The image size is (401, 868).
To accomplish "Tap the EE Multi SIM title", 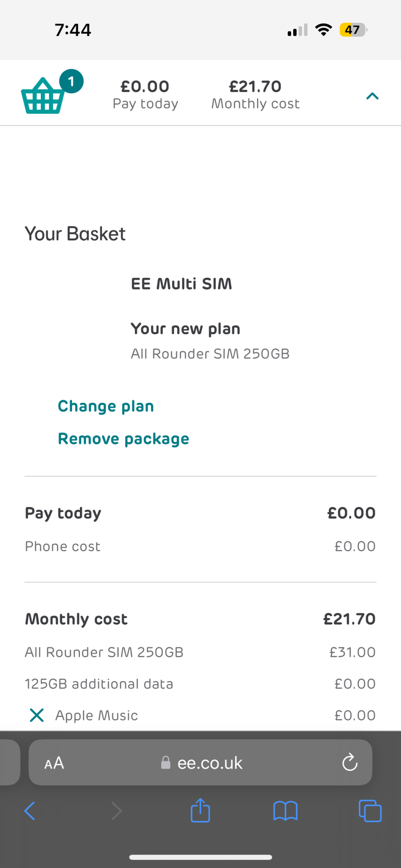I will pos(182,284).
